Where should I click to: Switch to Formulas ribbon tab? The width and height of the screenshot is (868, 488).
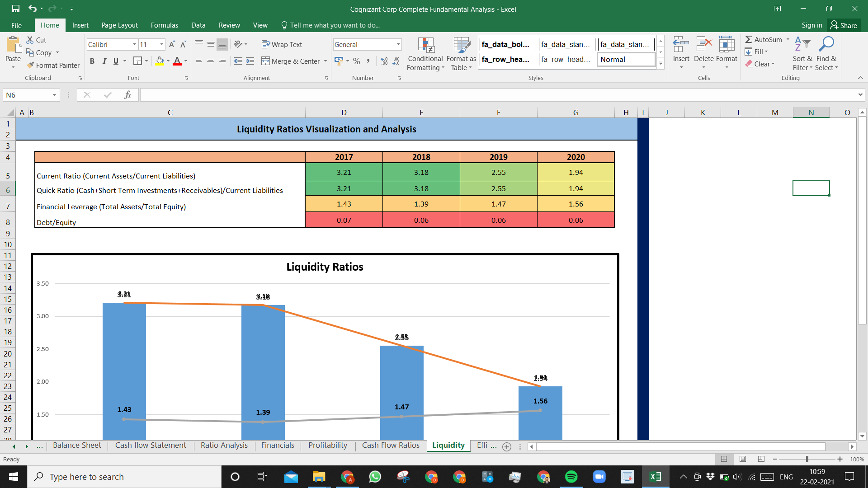(x=165, y=25)
